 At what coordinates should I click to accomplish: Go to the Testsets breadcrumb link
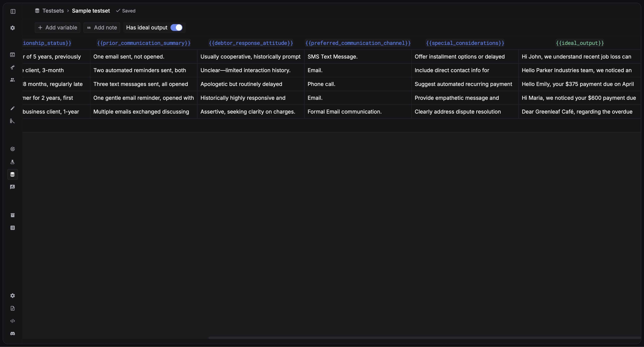click(x=53, y=11)
